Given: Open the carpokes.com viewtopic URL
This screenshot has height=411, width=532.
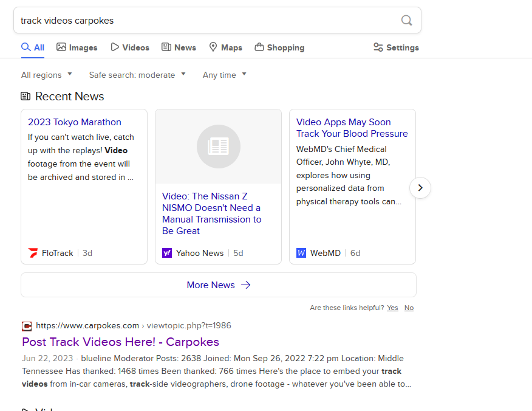Looking at the screenshot, I should [x=134, y=325].
